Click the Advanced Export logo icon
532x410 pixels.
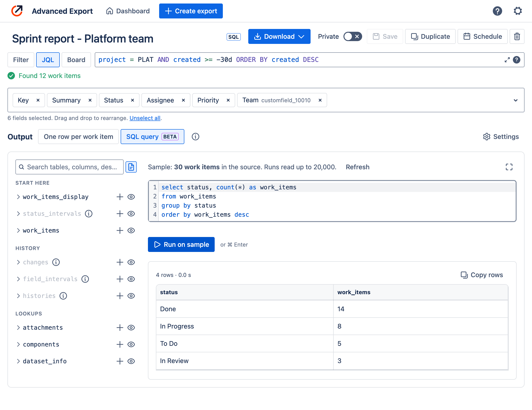[x=17, y=11]
